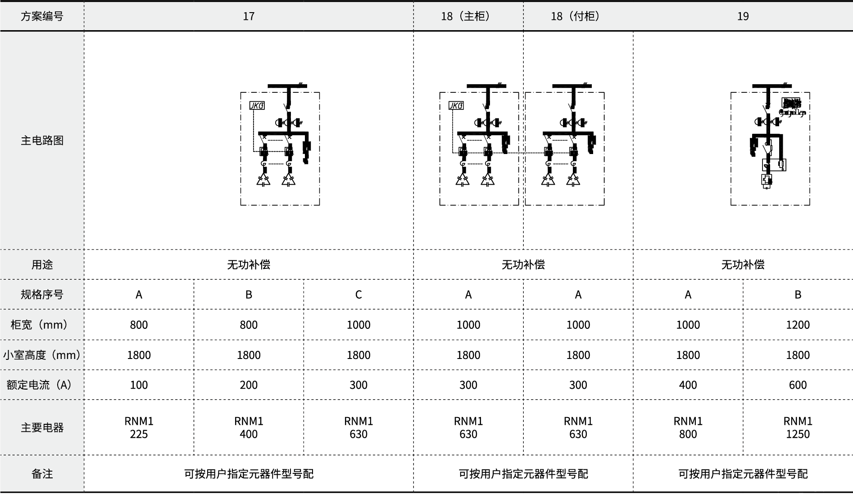Click the top busbar in scheme 18 auxiliary cabinet diagram
The width and height of the screenshot is (853, 504).
[x=572, y=86]
